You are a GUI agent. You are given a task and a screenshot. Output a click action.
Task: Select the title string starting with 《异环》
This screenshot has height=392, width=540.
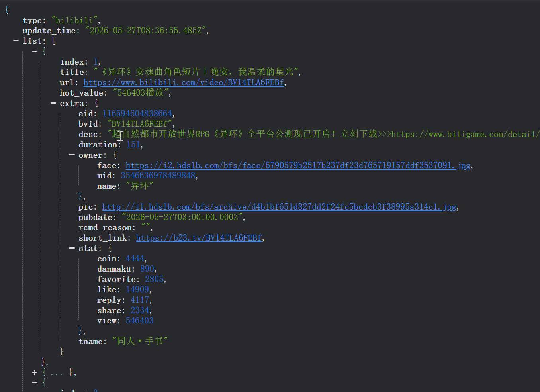click(196, 72)
